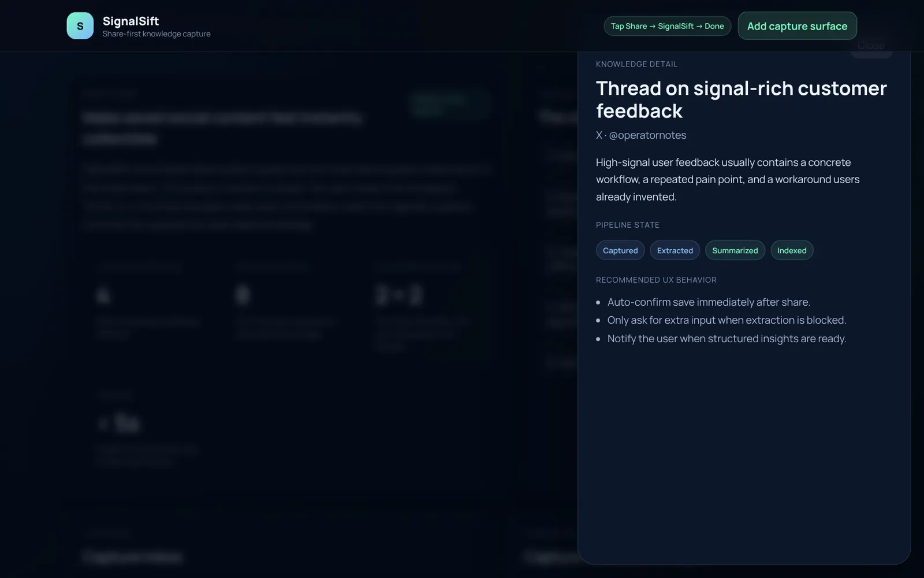
Task: Click 'Only ask for extra input when extraction is blocked.'
Action: point(726,320)
